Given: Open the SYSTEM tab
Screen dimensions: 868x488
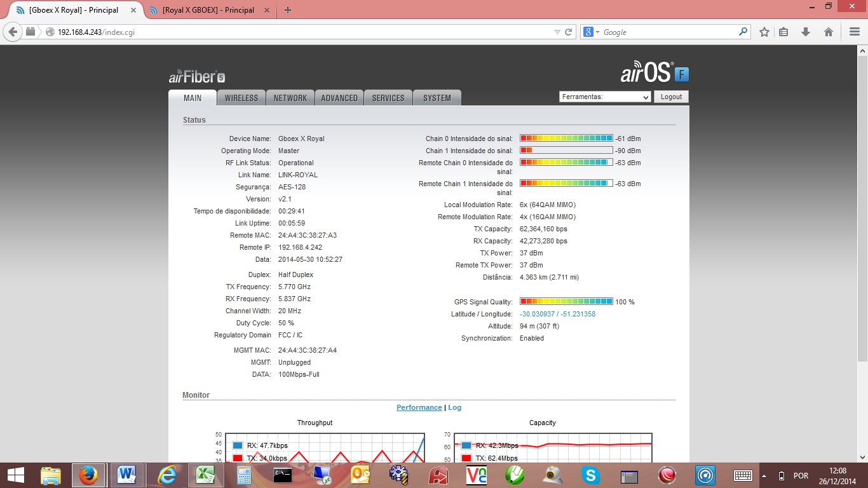Looking at the screenshot, I should 437,98.
